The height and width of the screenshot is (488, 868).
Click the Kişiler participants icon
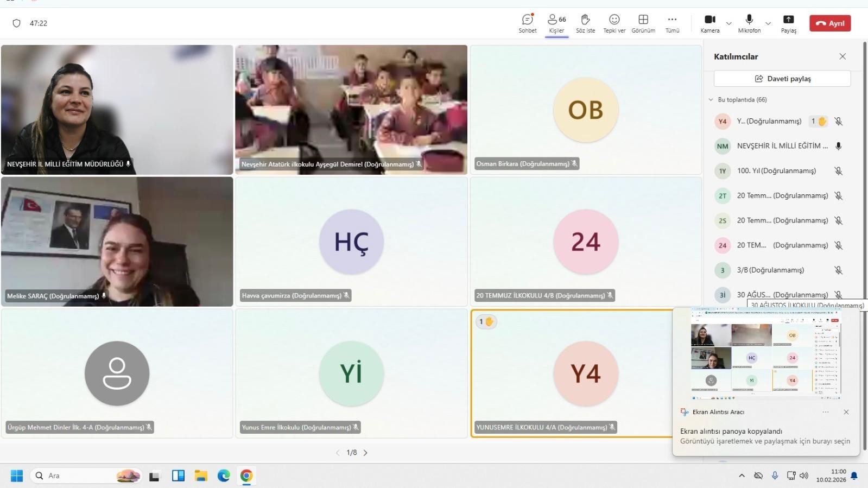pos(556,23)
